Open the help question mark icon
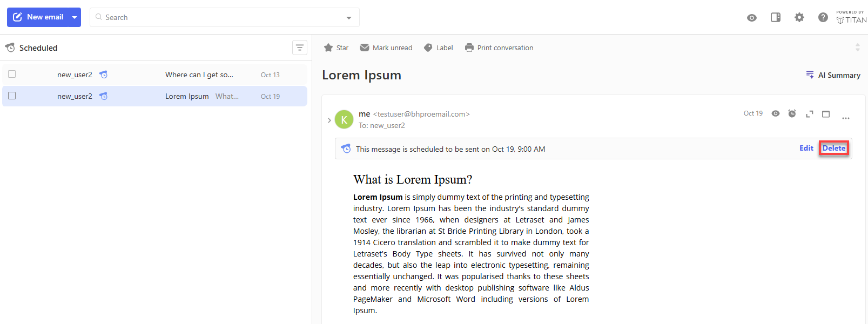Image resolution: width=868 pixels, height=324 pixels. point(823,17)
